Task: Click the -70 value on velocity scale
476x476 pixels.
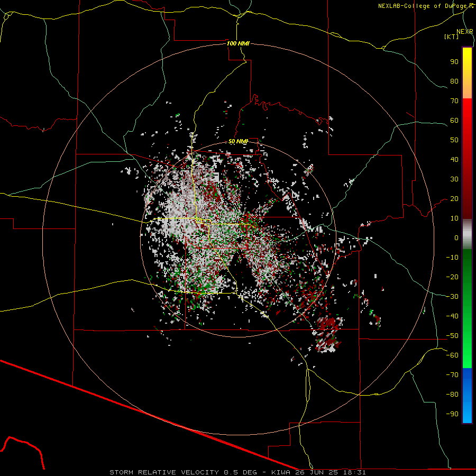Action: 452,375
